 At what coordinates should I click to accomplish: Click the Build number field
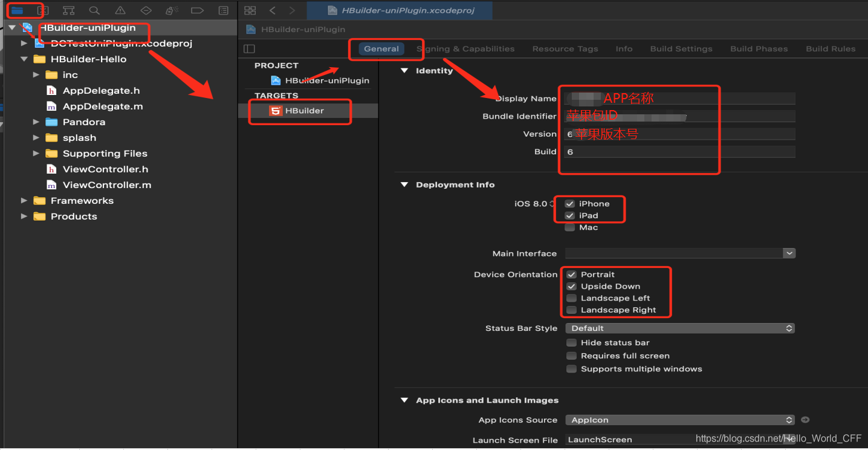click(680, 152)
